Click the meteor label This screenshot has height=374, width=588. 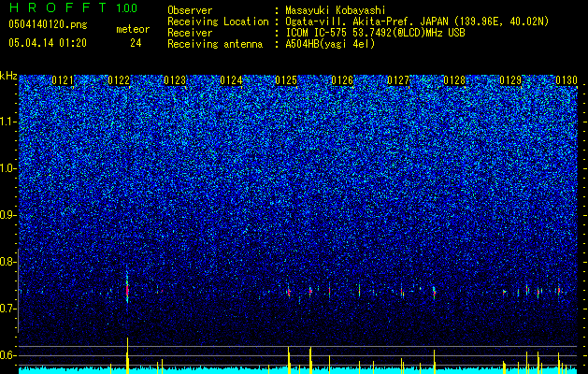(133, 29)
